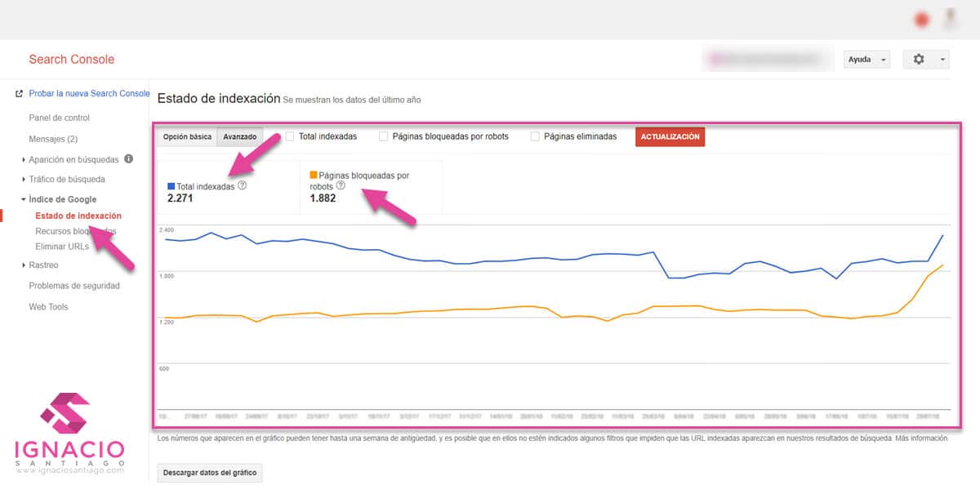Click the help icon next to Total indexadas
Image resolution: width=980 pixels, height=490 pixels.
coord(242,185)
